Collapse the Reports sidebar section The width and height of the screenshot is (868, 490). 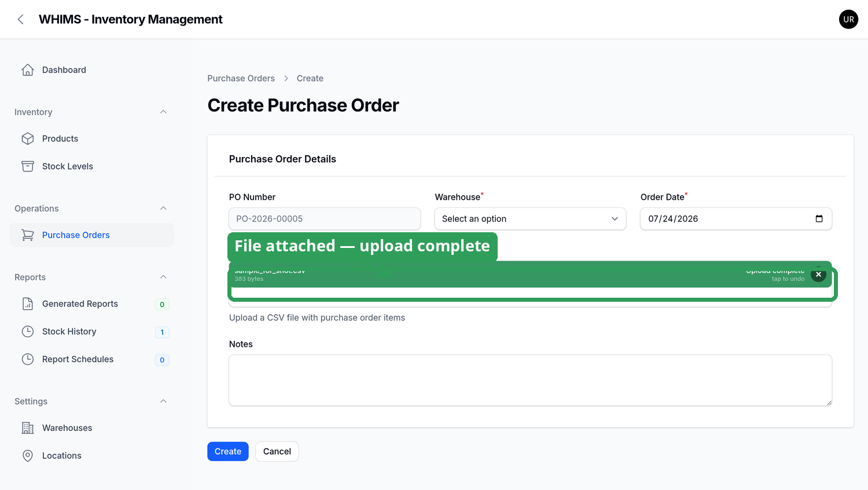(163, 277)
